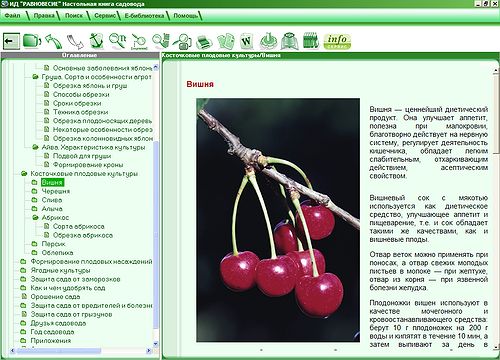Viewport: 500px width, 360px height.
Task: Click the anchor bookmark icon
Action: click(97, 41)
